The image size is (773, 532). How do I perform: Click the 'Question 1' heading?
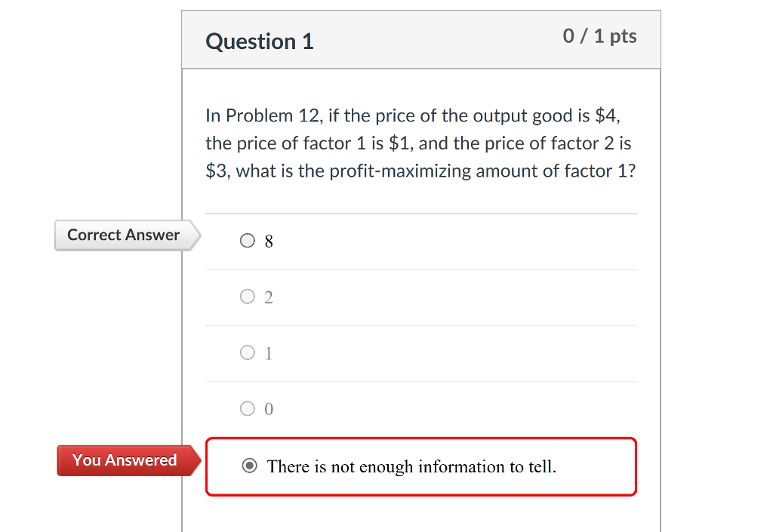[260, 42]
